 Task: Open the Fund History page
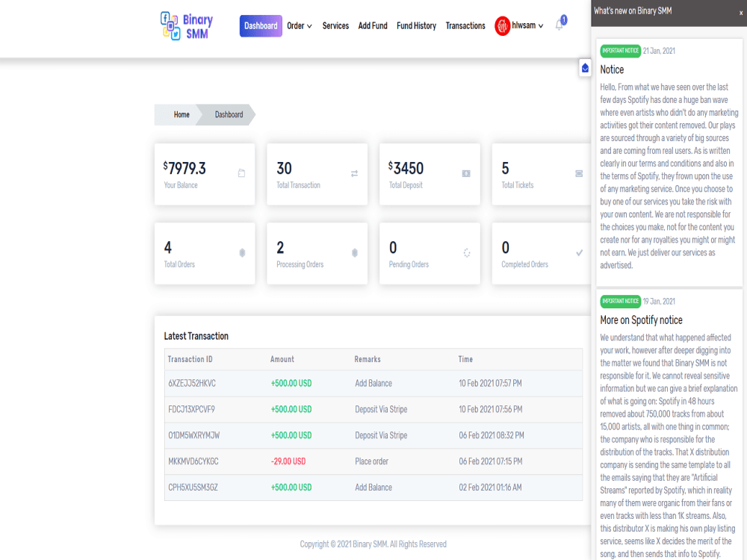[x=416, y=25]
